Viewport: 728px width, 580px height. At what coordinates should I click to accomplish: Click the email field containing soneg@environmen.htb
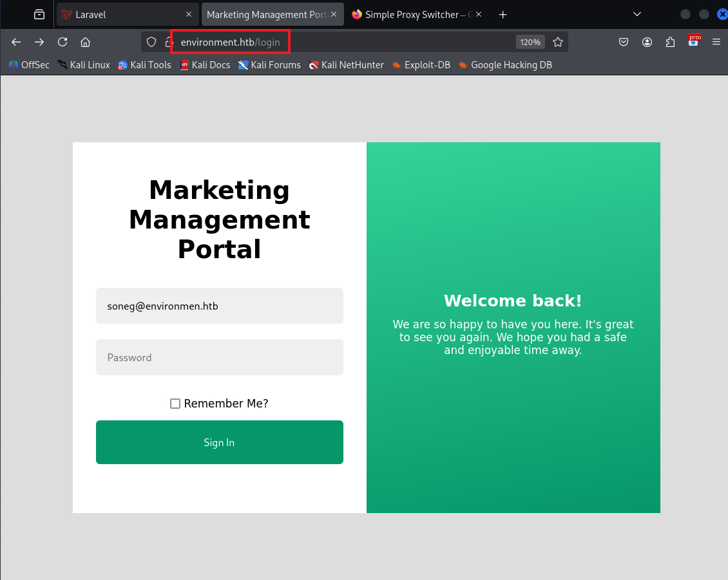point(219,306)
